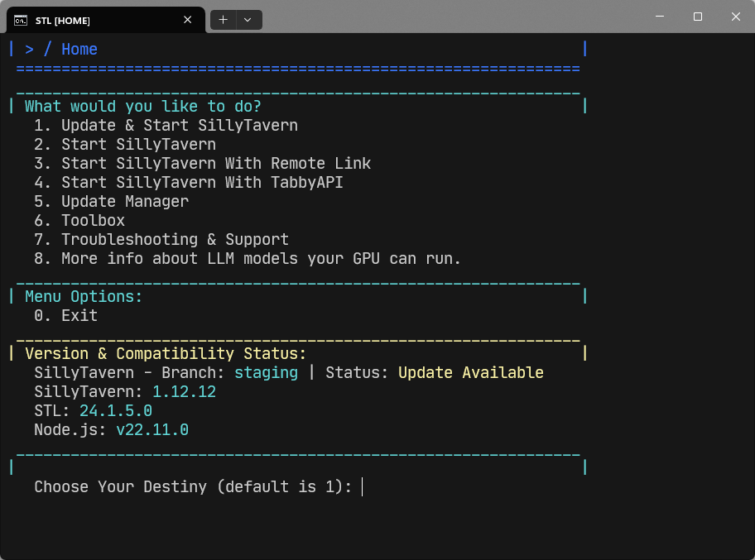Screen dimensions: 755x560
Task: Click the '> / Home' breadcrumb text
Action: point(61,49)
